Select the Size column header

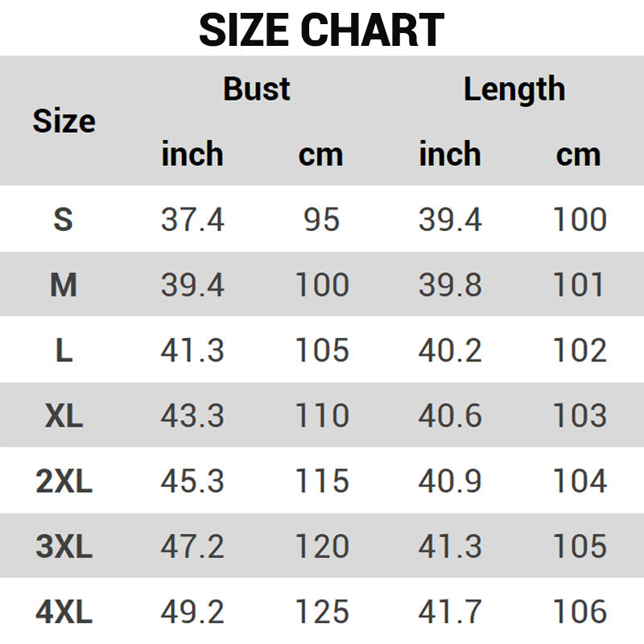tap(64, 122)
